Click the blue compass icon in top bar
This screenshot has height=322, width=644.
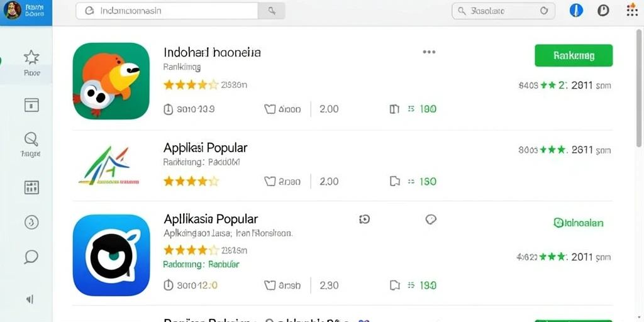coord(576,11)
